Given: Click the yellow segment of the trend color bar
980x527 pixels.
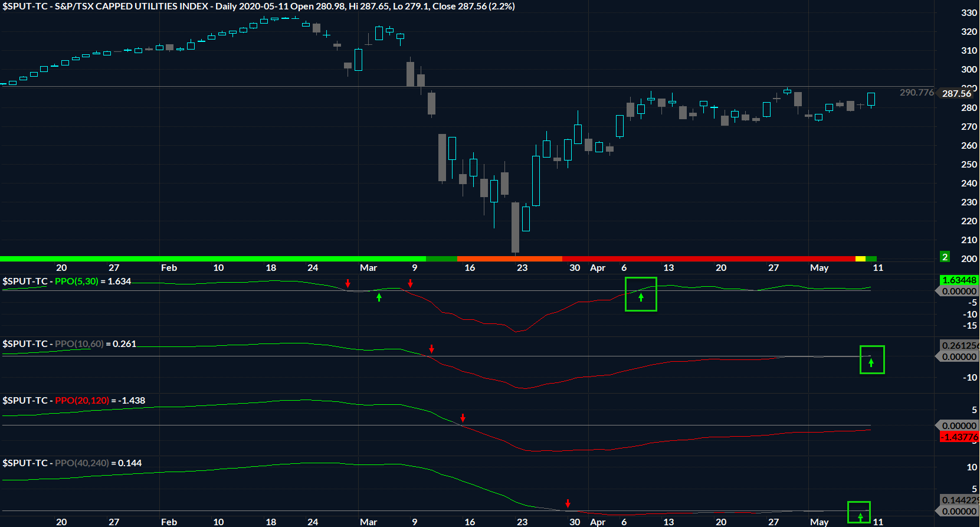Looking at the screenshot, I should click(860, 259).
